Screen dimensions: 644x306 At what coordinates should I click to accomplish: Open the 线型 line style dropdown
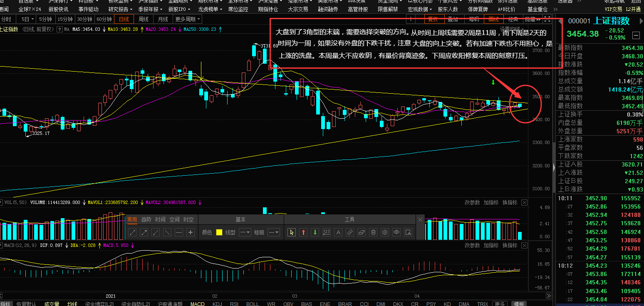(x=245, y=232)
